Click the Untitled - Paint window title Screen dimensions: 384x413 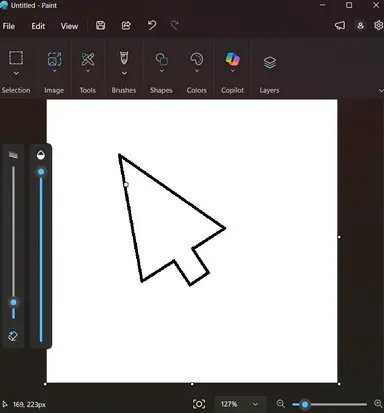[34, 5]
